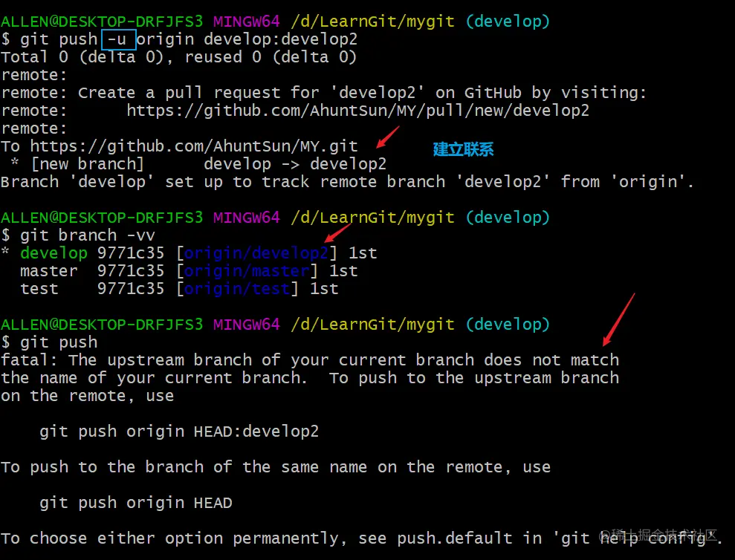Open the github.com/AhuntSun/MY/pull/new/develop2 URL

(x=357, y=111)
